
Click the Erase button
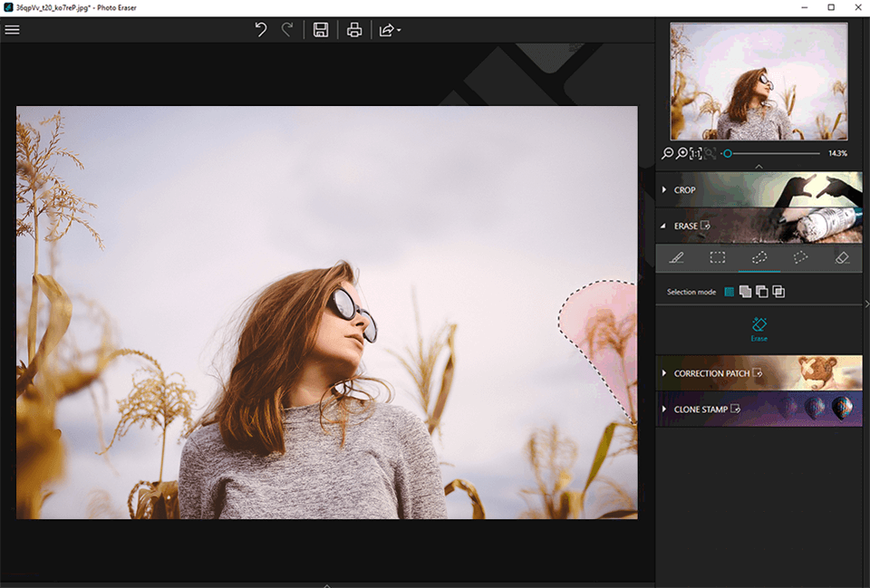pyautogui.click(x=759, y=329)
